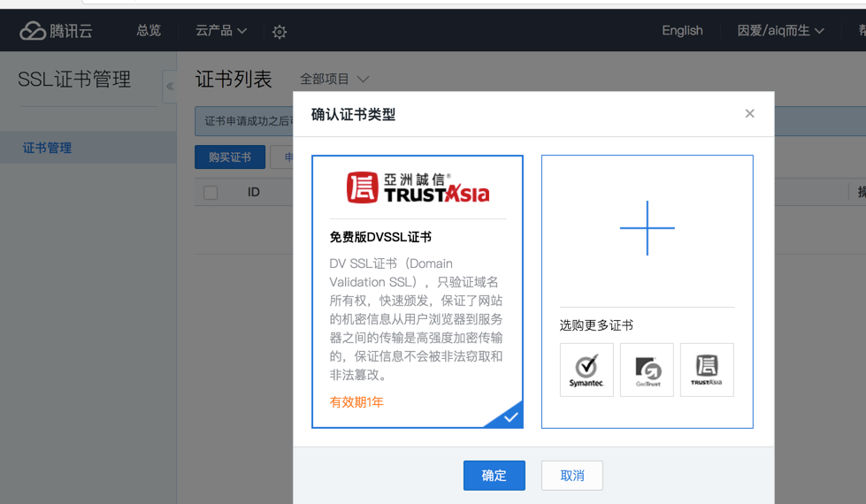Click the 有效期1年 text

(356, 402)
